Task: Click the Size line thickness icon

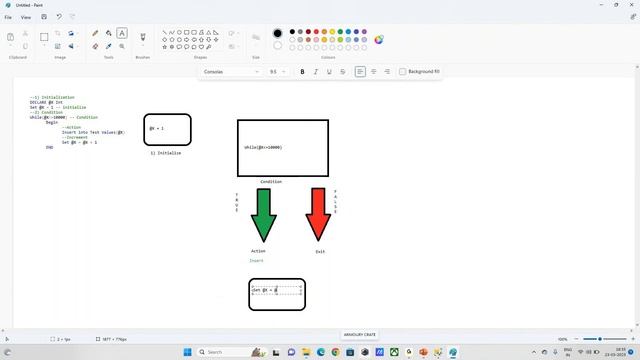Action: 256,38
